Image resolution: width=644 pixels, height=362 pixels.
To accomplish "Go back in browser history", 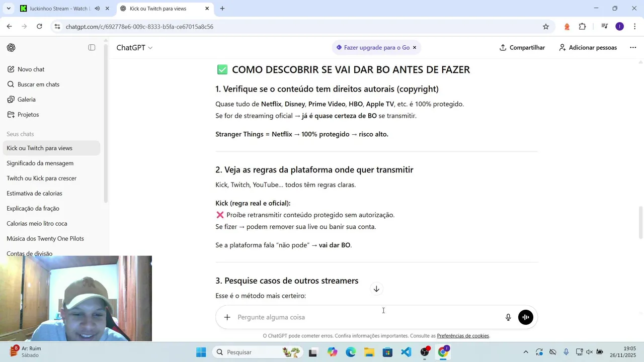I will (9, 27).
